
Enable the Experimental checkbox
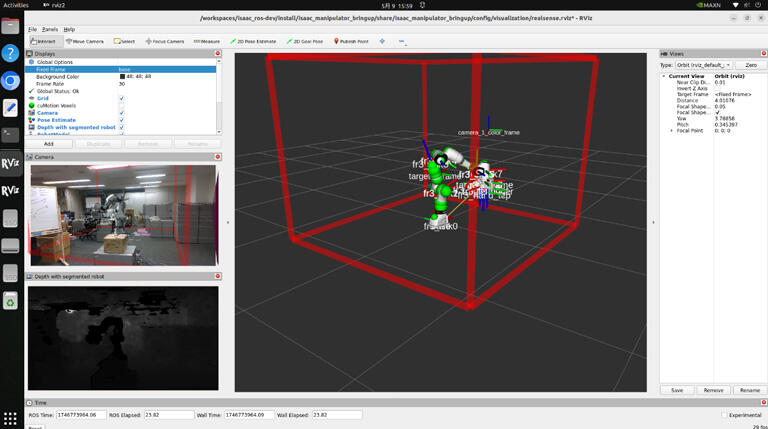point(724,415)
